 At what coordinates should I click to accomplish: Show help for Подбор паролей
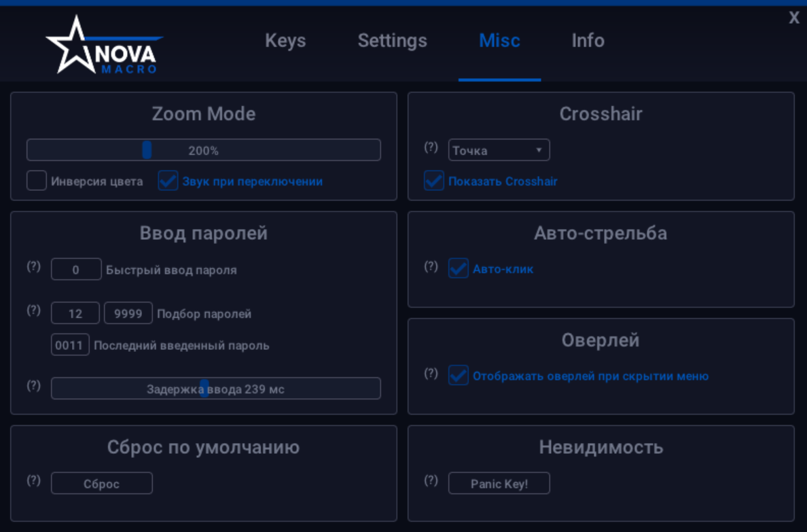pos(33,310)
